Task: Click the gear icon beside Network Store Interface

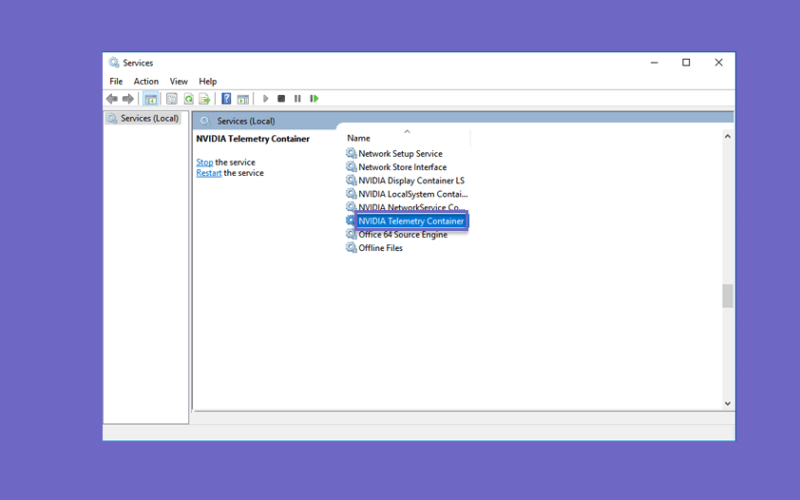Action: [351, 167]
